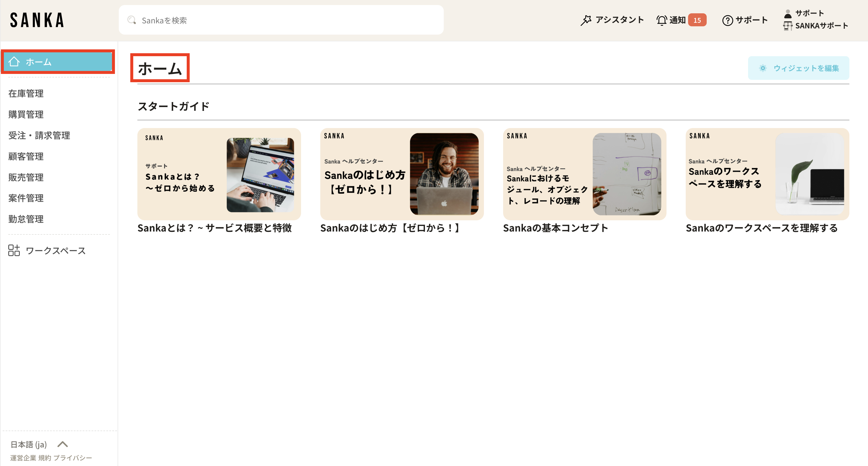Open the プライバシー footer link

72,457
